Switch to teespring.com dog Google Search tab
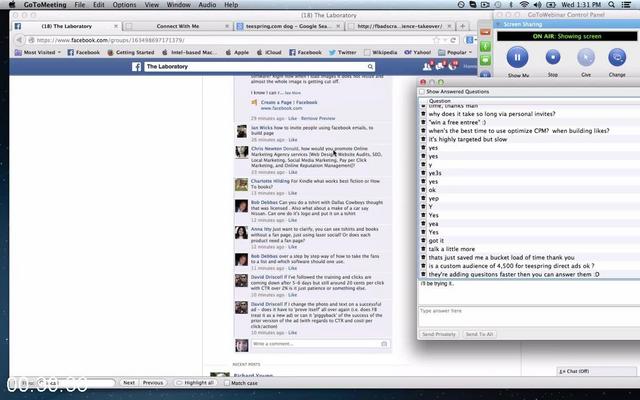 (289, 26)
